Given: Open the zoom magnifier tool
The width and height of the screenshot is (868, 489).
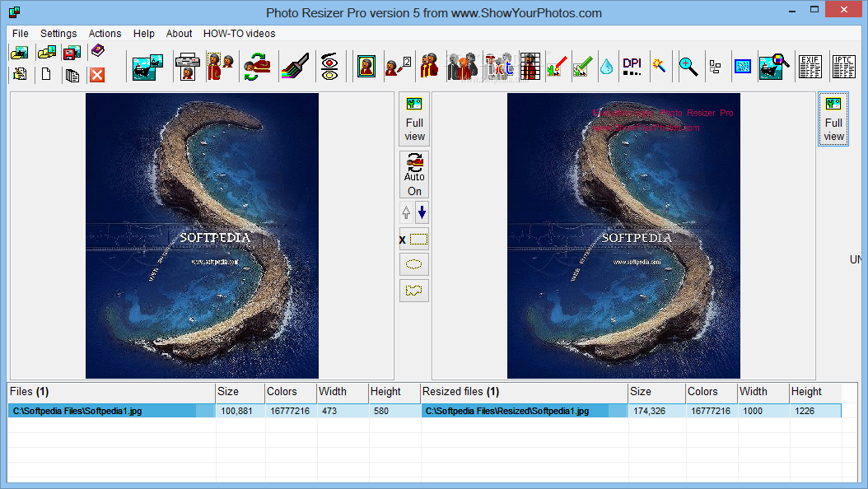Looking at the screenshot, I should (688, 66).
